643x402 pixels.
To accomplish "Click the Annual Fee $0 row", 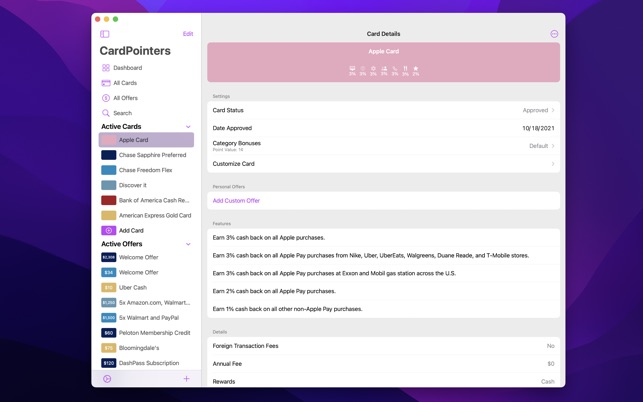I will tap(383, 364).
